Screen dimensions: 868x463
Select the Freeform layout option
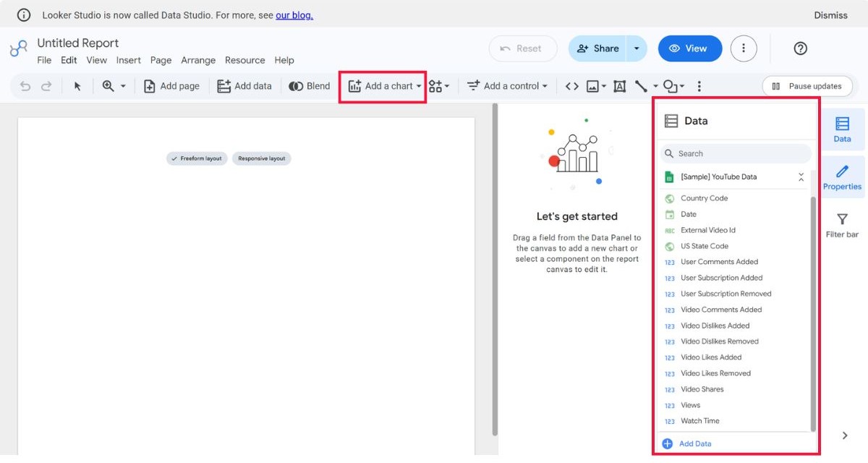coord(197,158)
